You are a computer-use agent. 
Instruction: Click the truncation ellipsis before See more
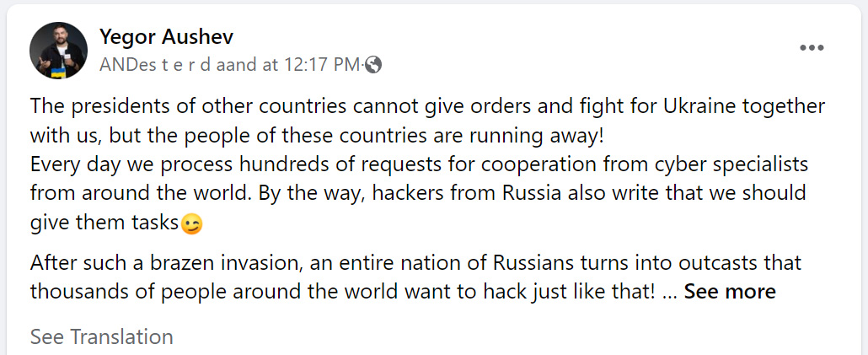point(669,292)
